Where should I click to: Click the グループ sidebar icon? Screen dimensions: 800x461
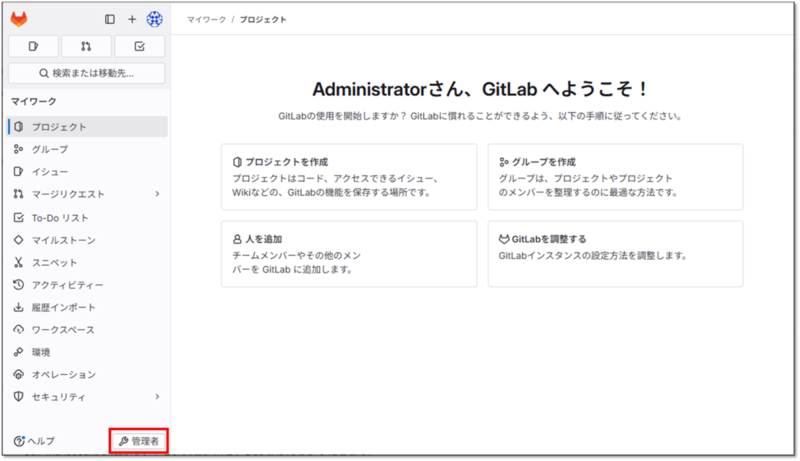[19, 149]
